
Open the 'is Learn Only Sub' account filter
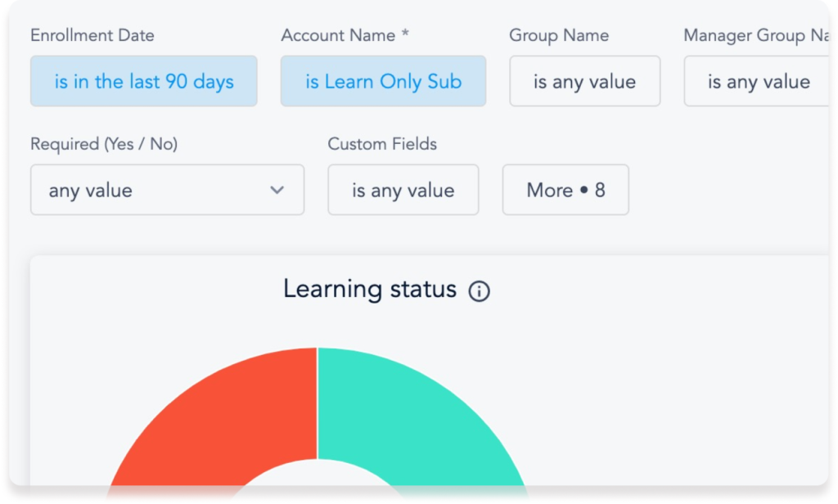click(383, 82)
